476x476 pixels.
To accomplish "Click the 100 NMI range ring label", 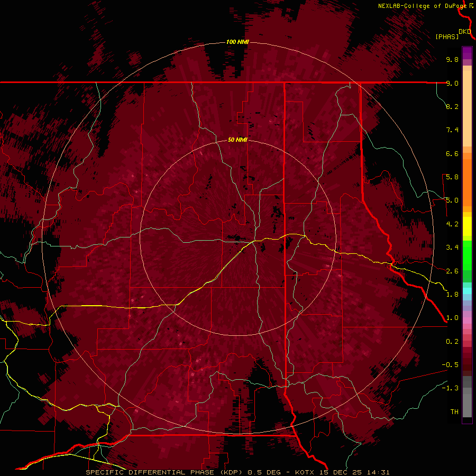I will coord(237,42).
